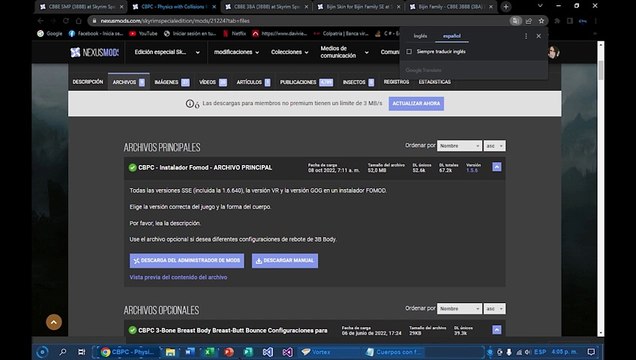Screen dimensions: 636x360
Task: Click the browser address bar URL
Action: [175, 21]
